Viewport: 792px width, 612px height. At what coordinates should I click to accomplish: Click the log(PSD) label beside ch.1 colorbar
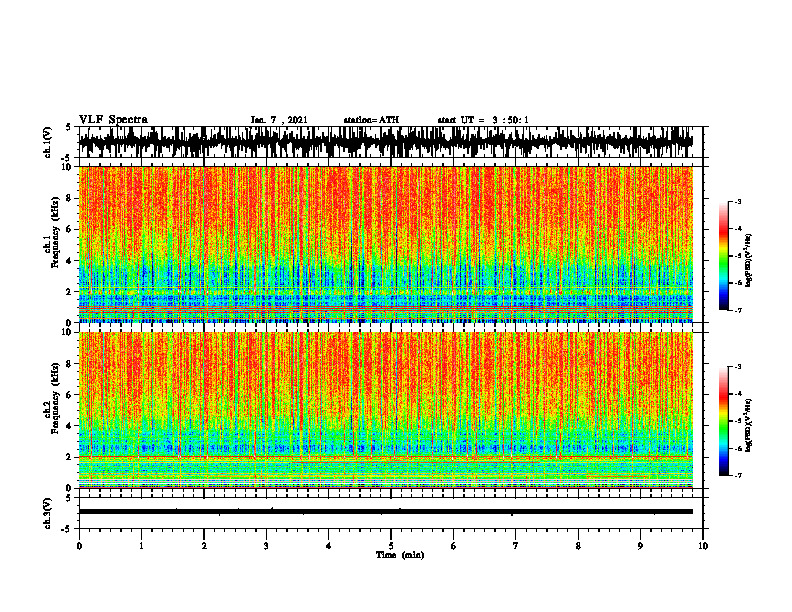pos(749,261)
